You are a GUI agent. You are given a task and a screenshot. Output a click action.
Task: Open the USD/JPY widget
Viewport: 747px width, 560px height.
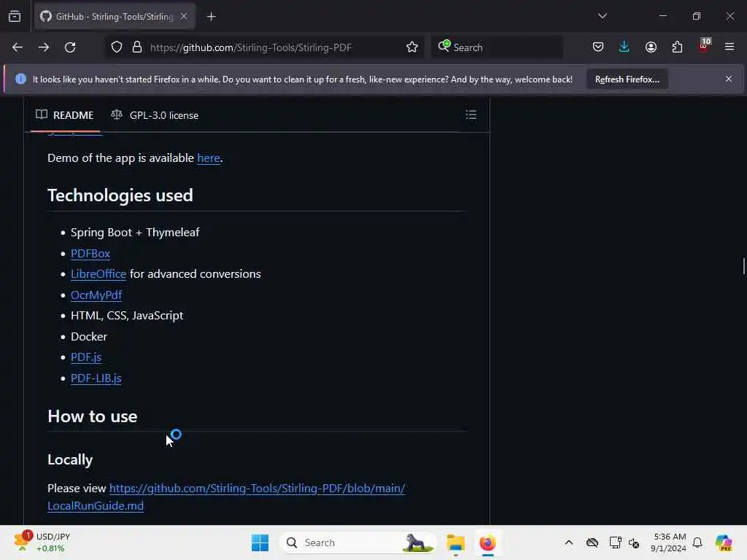click(43, 542)
